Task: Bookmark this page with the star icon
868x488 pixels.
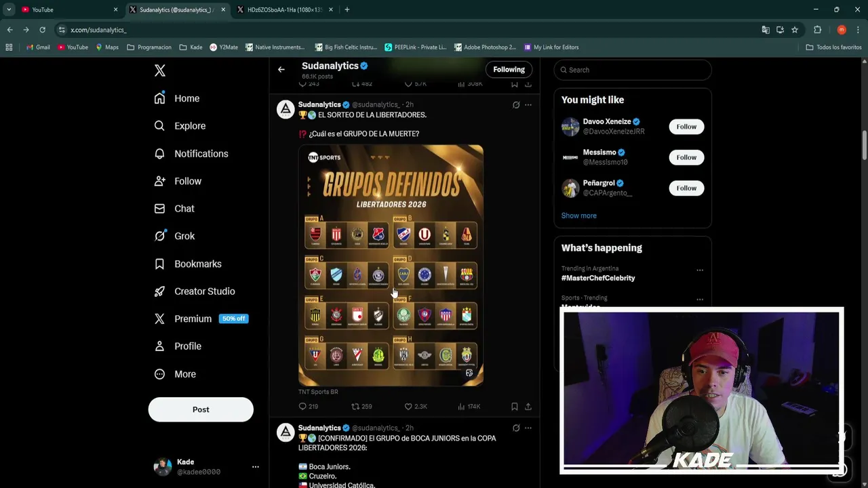Action: (x=795, y=30)
